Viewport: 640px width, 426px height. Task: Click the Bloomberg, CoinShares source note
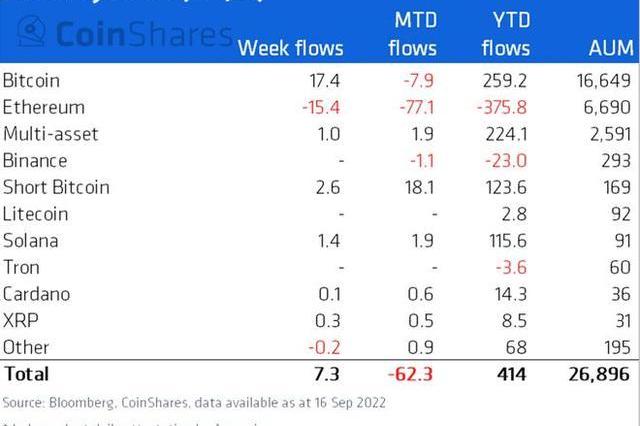194,403
